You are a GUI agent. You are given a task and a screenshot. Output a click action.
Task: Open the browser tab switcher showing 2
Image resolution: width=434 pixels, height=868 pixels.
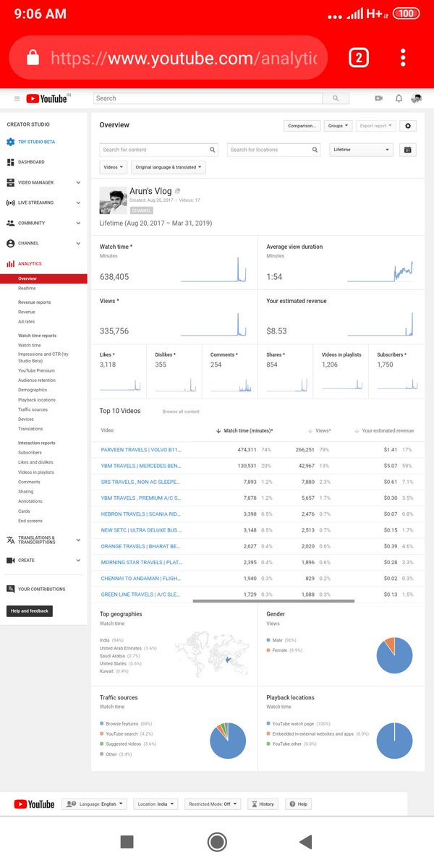point(359,58)
